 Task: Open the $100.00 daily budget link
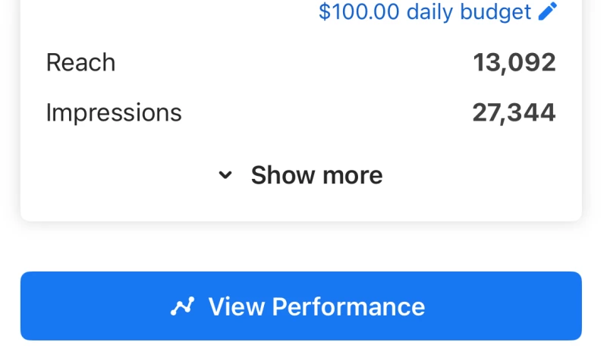tap(425, 12)
